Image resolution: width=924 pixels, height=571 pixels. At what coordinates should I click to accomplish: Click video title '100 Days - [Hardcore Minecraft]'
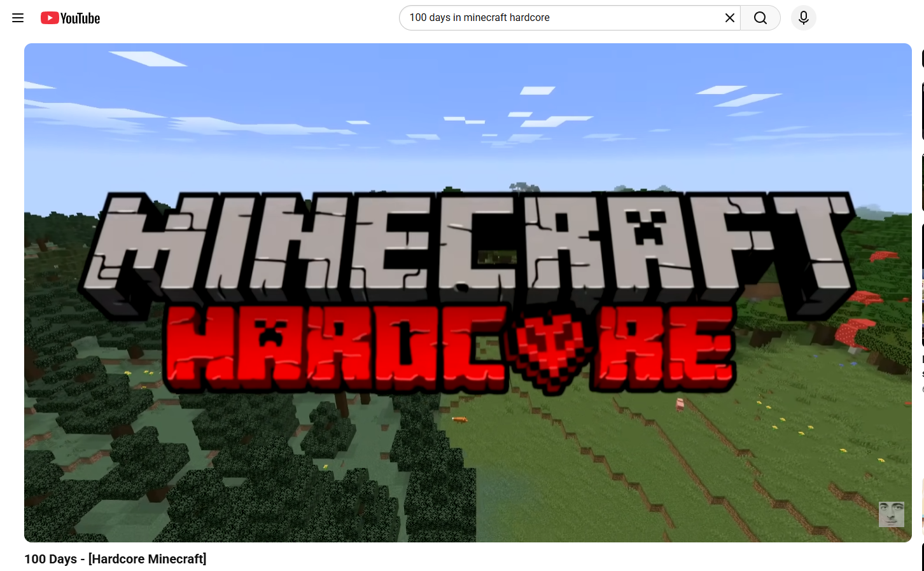point(115,559)
